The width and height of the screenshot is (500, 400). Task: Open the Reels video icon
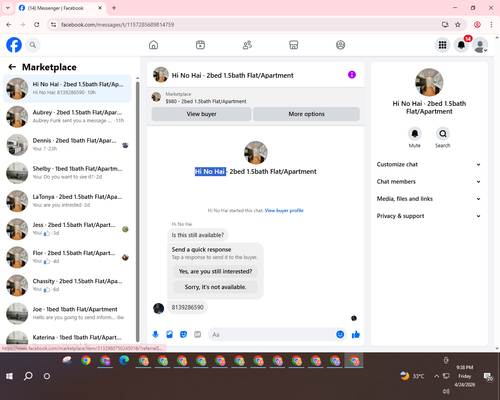200,45
